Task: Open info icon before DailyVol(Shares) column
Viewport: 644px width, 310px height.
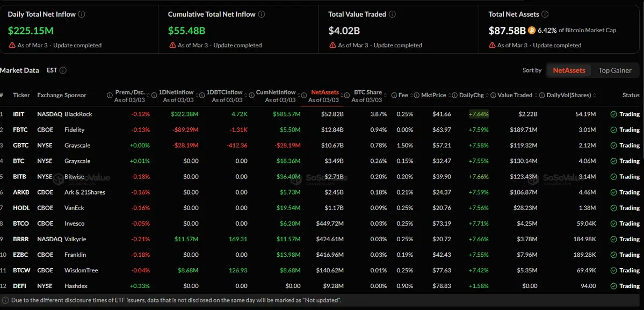Action: [x=542, y=95]
